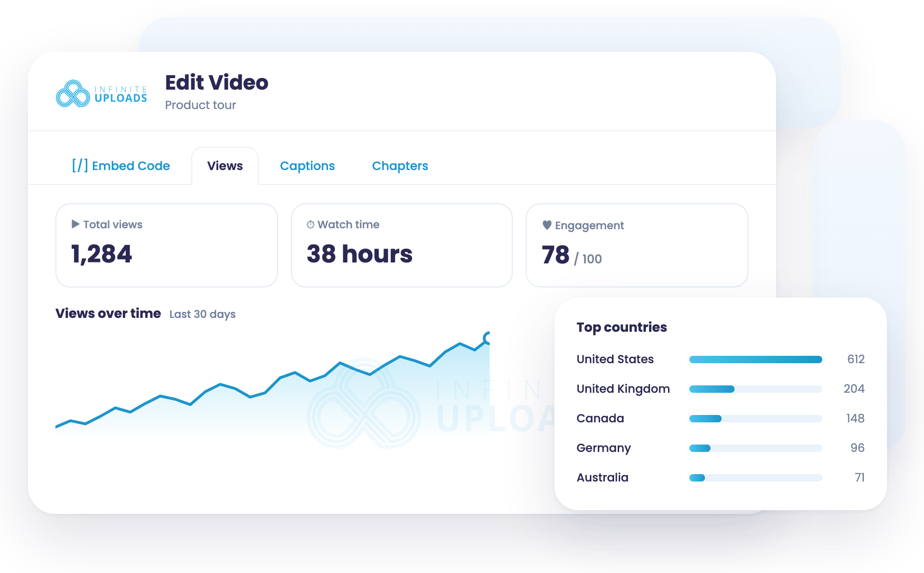Open the Captions tab
Screen dimensions: 924x573
tap(307, 166)
